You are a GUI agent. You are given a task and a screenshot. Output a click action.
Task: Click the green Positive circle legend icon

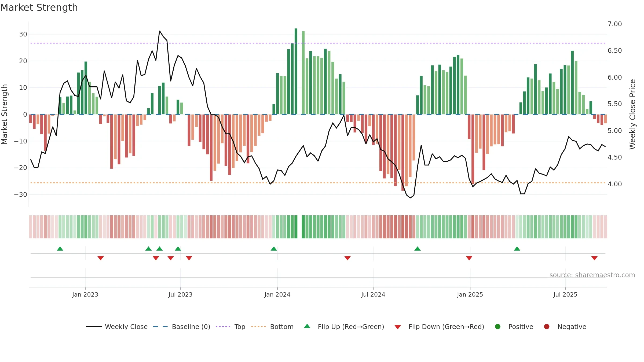[498, 327]
